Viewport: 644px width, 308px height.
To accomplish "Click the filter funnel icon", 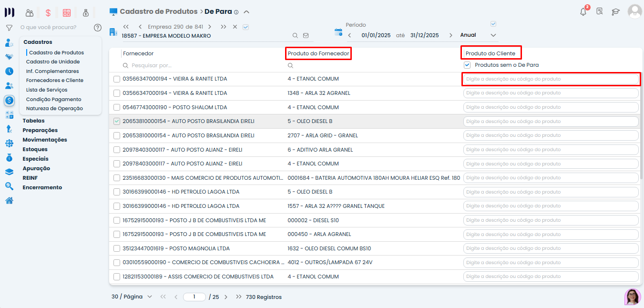I will [9, 28].
